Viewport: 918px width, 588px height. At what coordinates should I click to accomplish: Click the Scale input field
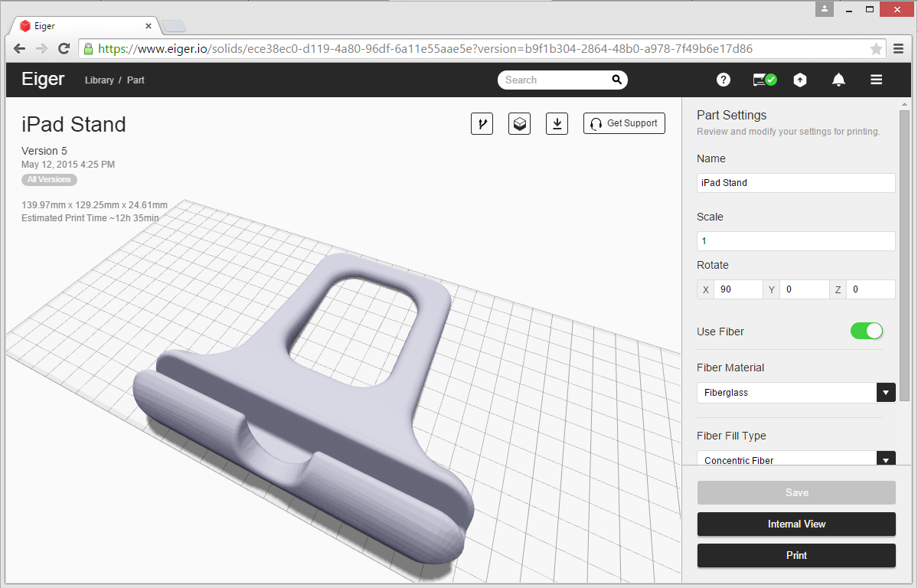tap(795, 241)
